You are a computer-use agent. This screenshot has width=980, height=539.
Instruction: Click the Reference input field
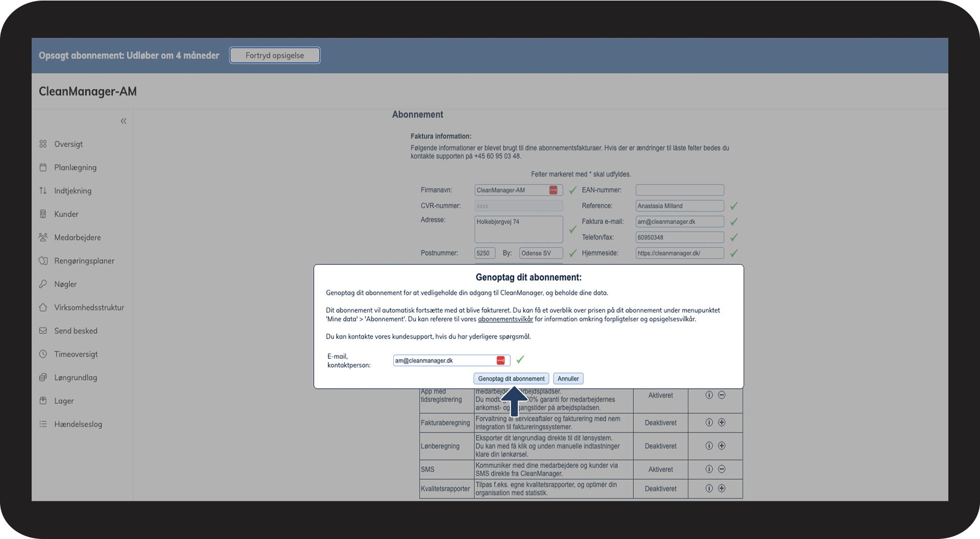coord(679,206)
